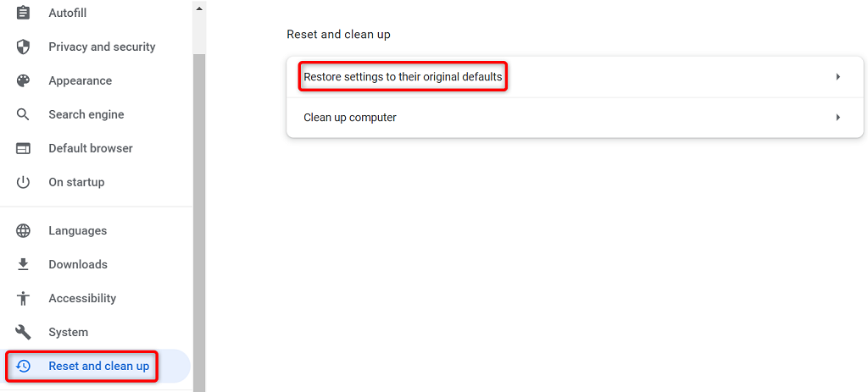
Task: Select Privacy and security menu label
Action: (102, 47)
